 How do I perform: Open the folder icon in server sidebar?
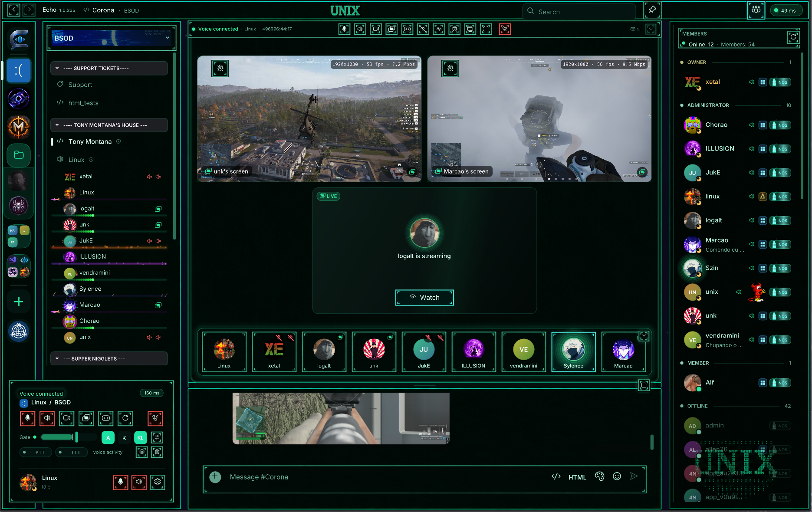click(x=19, y=155)
